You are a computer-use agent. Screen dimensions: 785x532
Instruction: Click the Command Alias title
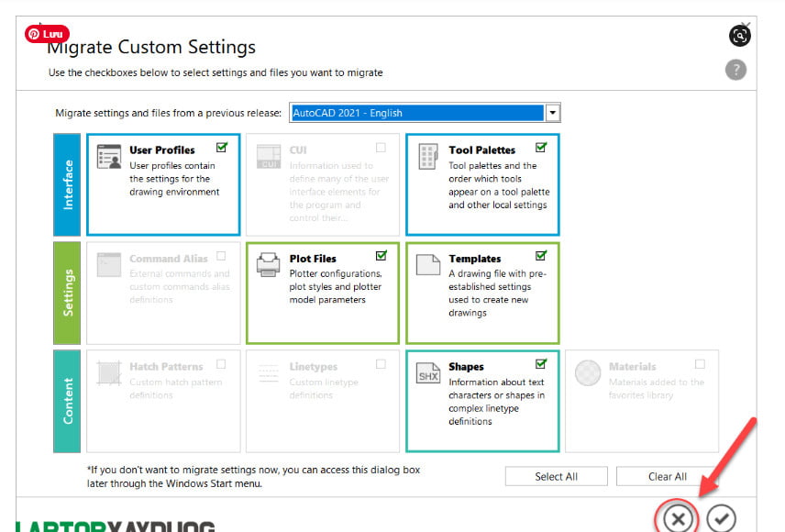click(x=168, y=259)
